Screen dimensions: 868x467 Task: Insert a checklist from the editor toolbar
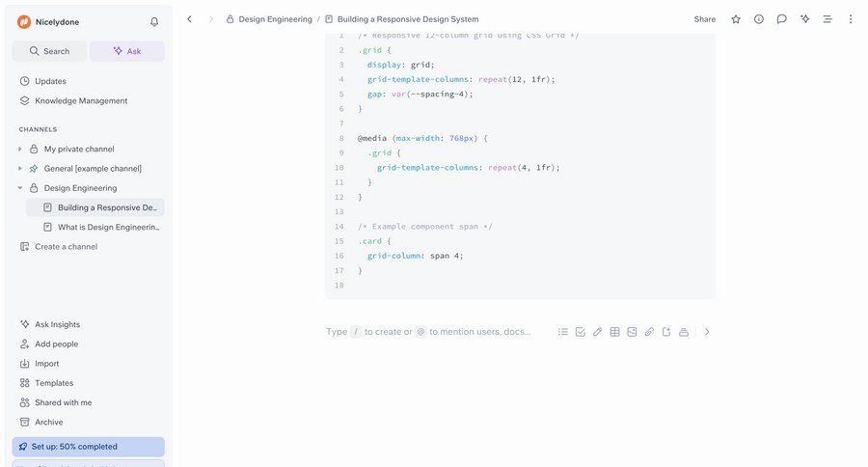[581, 332]
